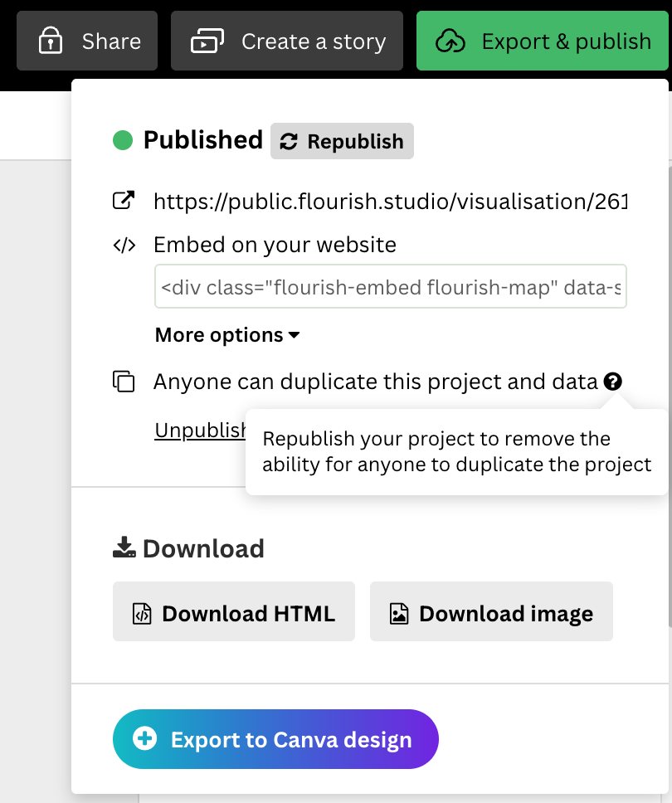Click the embed code brackets icon
The image size is (672, 803).
click(124, 246)
